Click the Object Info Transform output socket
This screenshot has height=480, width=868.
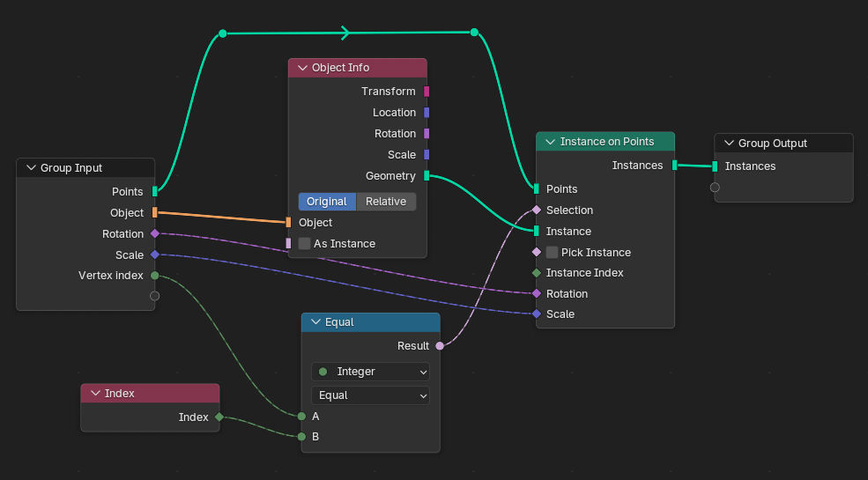[x=427, y=92]
